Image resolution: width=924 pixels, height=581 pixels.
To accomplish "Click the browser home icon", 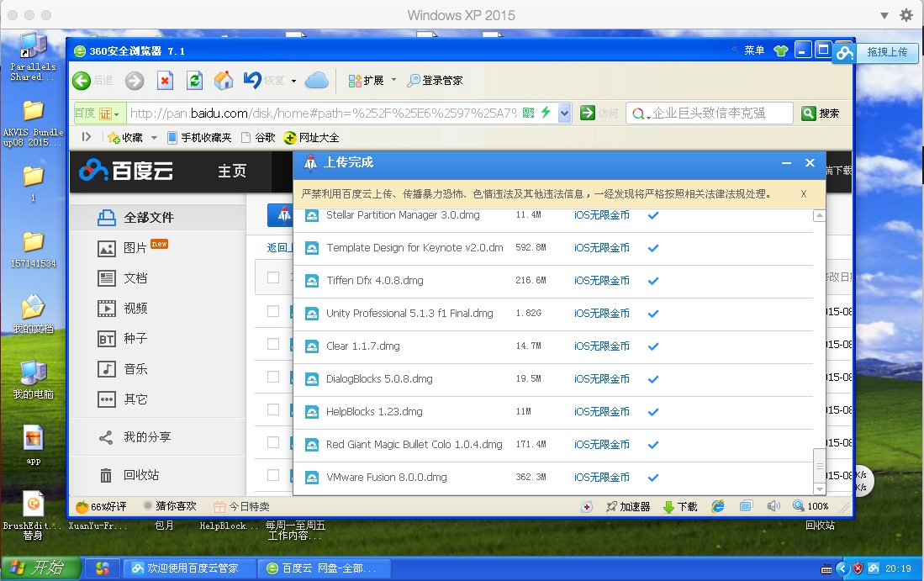I will 224,81.
